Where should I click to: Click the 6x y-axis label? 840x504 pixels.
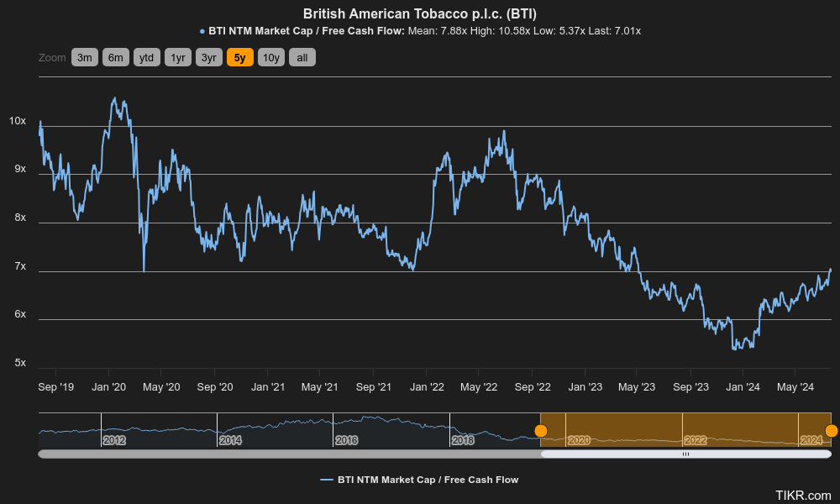pyautogui.click(x=20, y=314)
